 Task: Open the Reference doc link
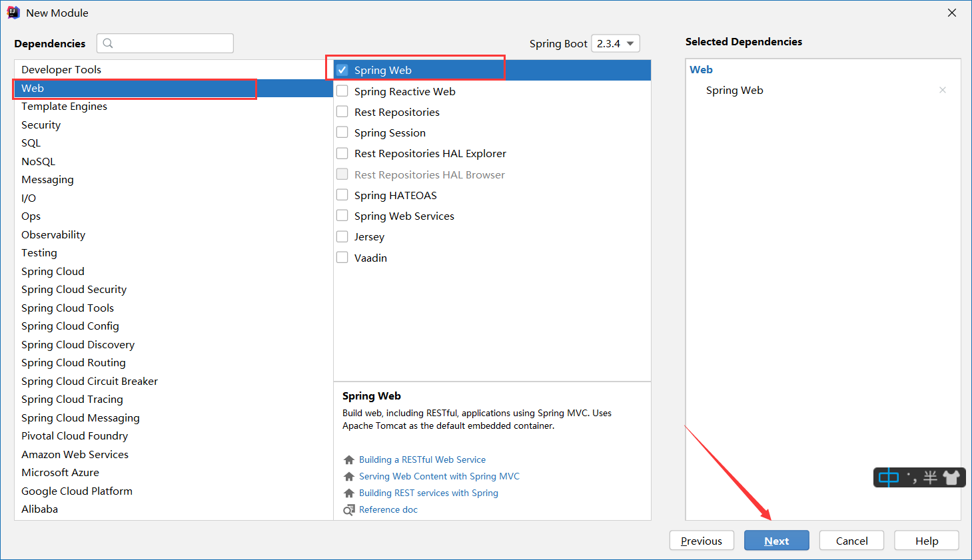(x=388, y=510)
